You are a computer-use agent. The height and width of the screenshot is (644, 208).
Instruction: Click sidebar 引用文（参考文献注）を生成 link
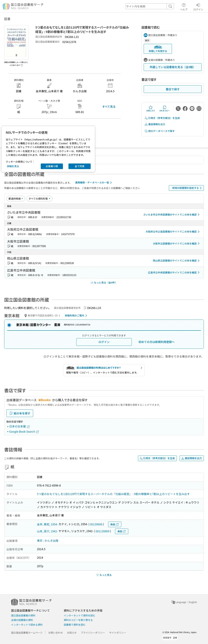click(162, 118)
